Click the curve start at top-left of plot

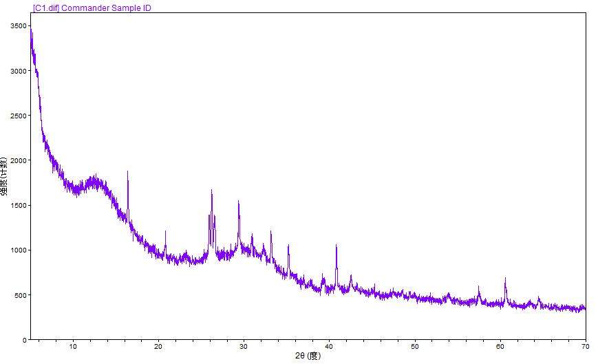point(31,34)
